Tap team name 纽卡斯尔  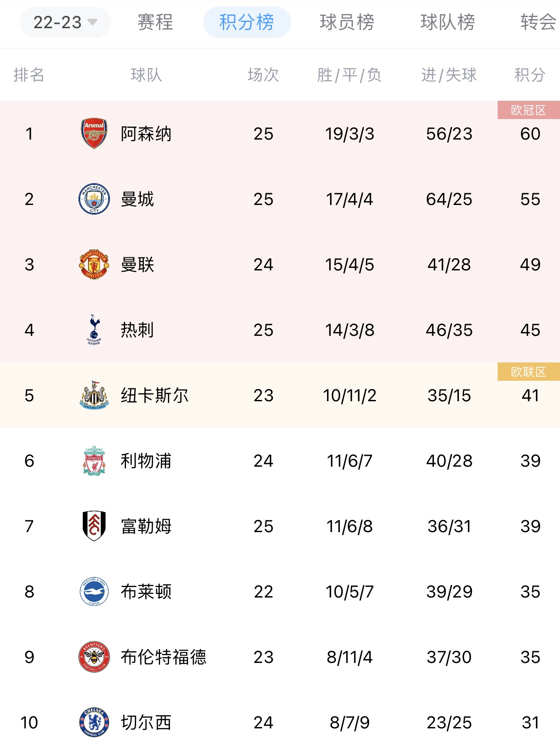[x=155, y=395]
